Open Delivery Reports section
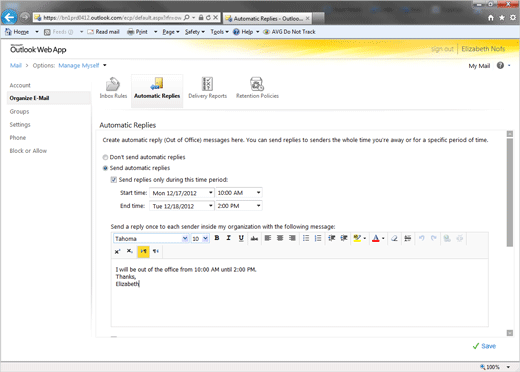 (x=207, y=88)
